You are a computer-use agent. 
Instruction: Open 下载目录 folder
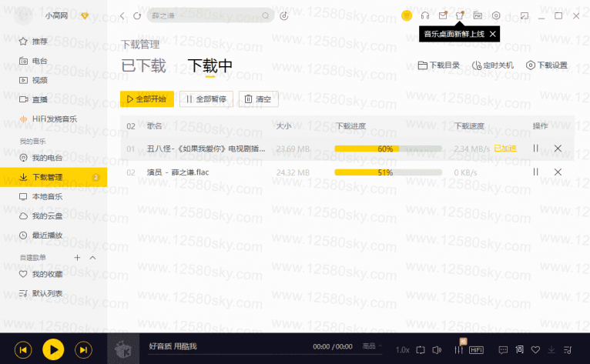[439, 65]
